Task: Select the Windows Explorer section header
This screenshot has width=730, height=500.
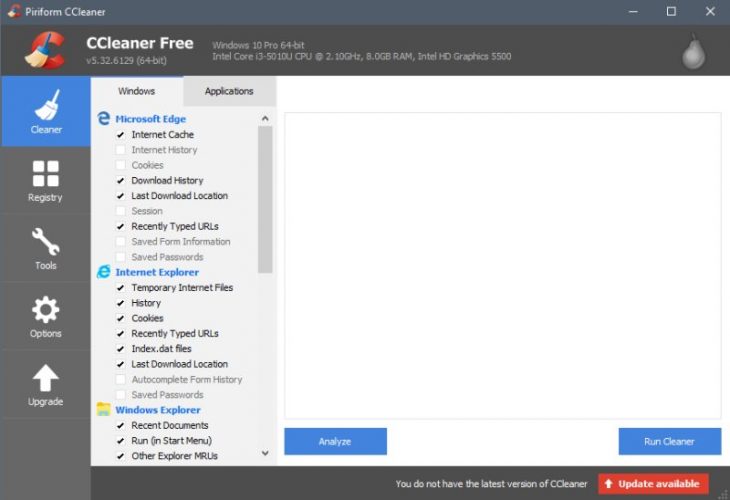Action: click(158, 410)
